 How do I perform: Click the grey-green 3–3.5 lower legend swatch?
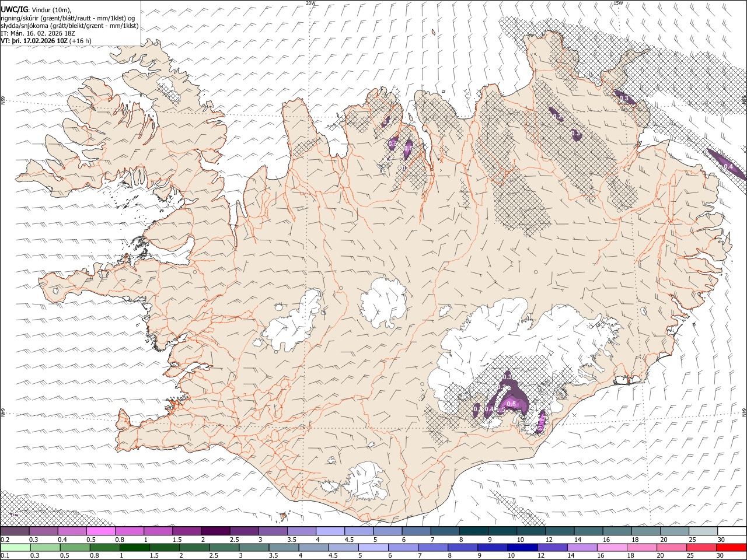tap(253, 547)
